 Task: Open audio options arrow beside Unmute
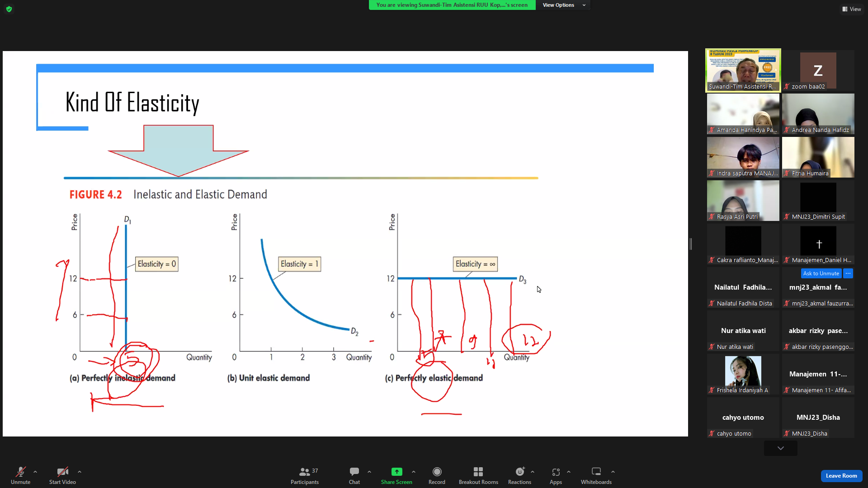[35, 472]
